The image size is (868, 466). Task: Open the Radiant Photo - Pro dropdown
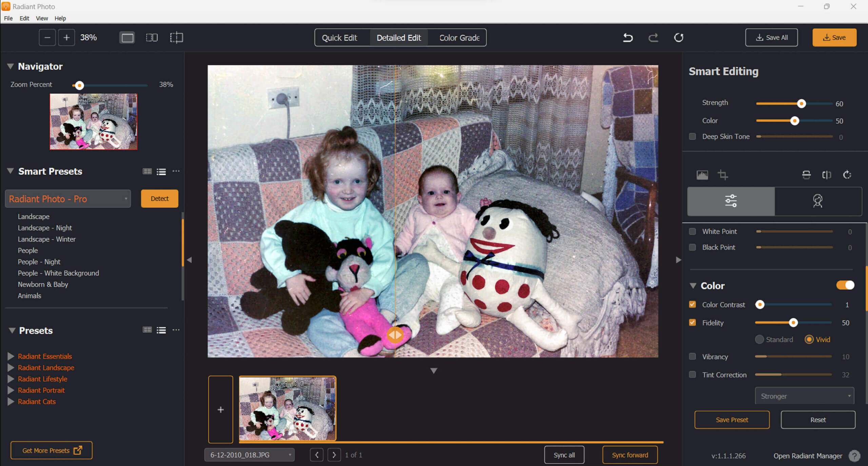click(68, 199)
